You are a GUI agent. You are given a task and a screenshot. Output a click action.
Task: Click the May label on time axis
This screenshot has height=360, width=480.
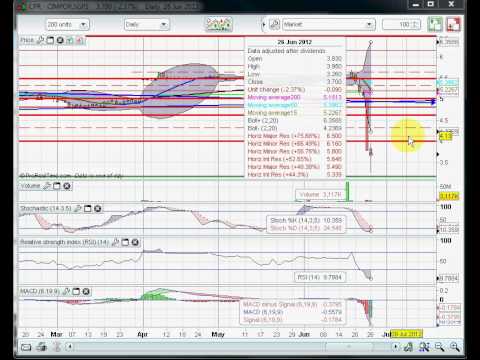(x=218, y=334)
